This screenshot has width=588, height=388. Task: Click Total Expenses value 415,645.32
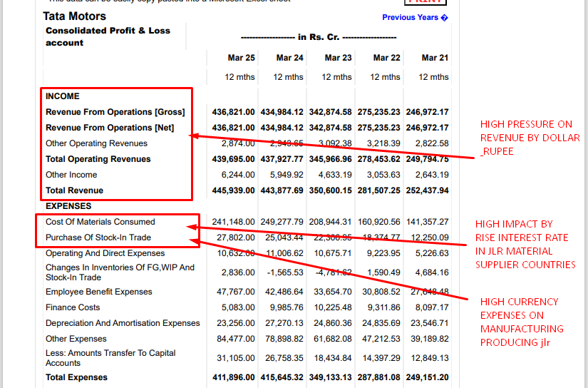[x=282, y=377]
